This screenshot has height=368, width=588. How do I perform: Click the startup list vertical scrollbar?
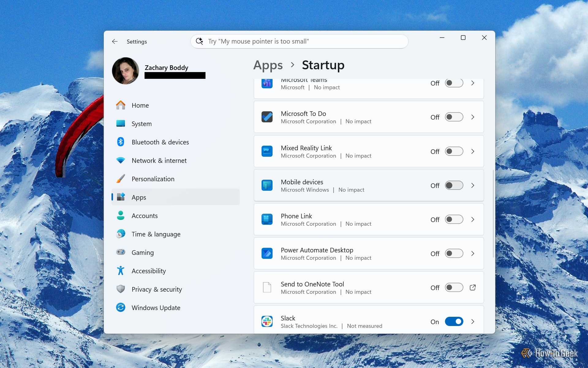[493, 213]
